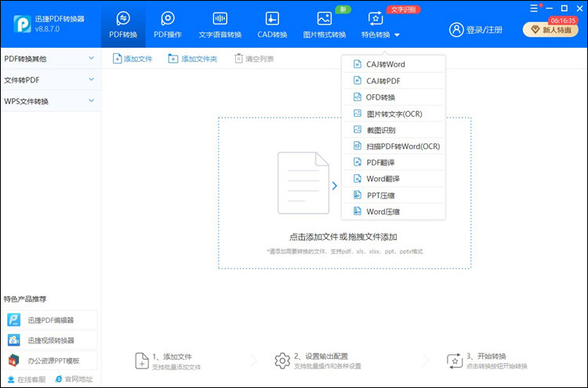Image resolution: width=588 pixels, height=388 pixels.
Task: Select CAJ转PDF menu item
Action: click(394, 81)
